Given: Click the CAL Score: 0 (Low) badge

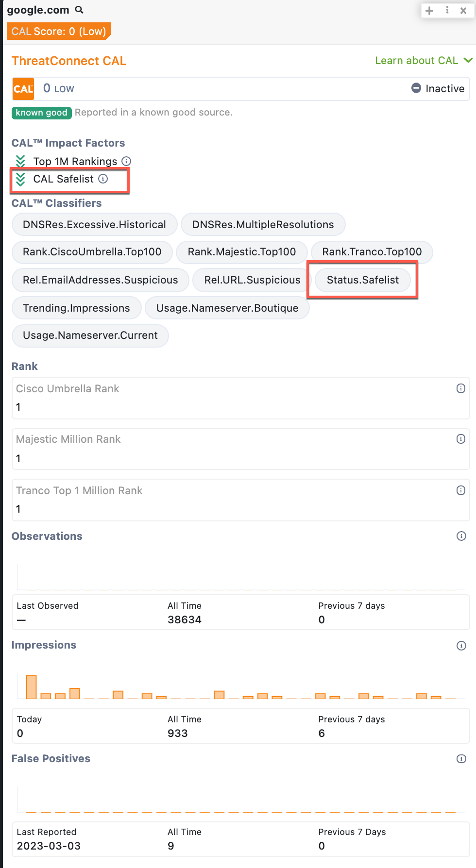Looking at the screenshot, I should click(x=59, y=31).
